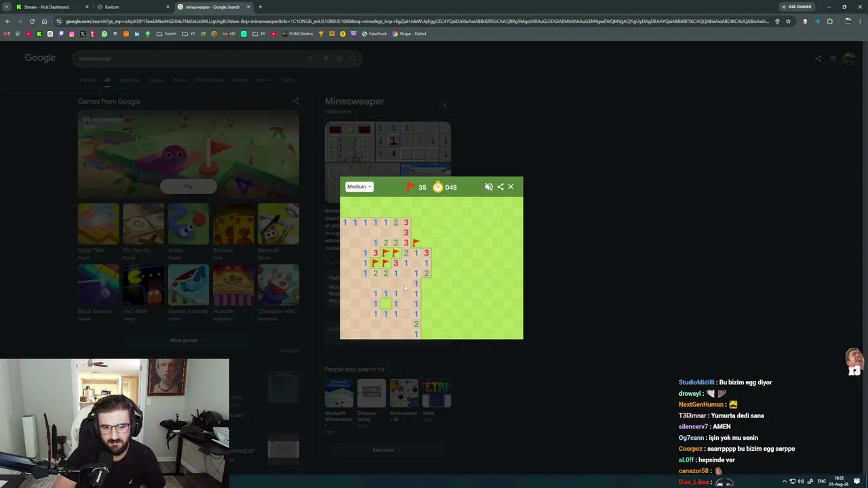Open the WhatsApp bookmark
The height and width of the screenshot is (488, 868).
104,34
